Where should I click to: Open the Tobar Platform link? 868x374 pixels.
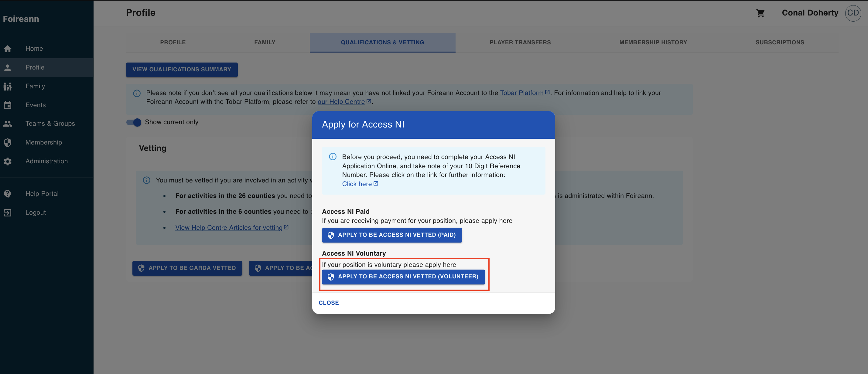point(521,93)
